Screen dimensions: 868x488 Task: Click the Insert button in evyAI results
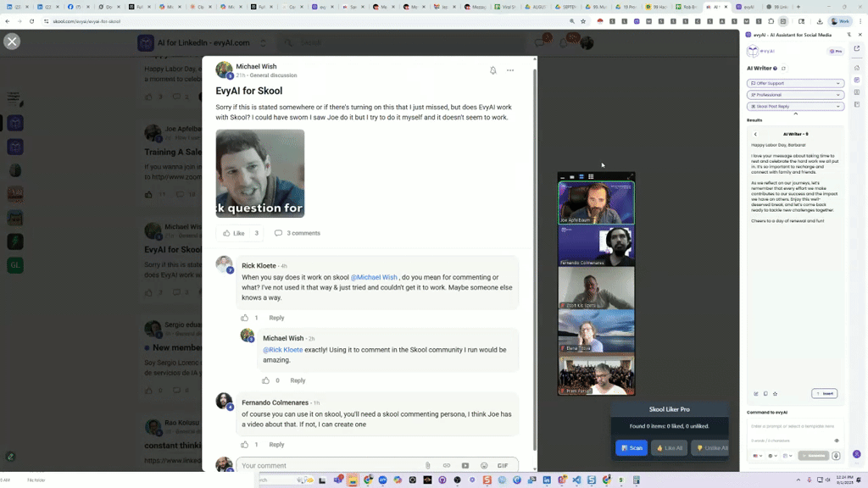tap(824, 393)
